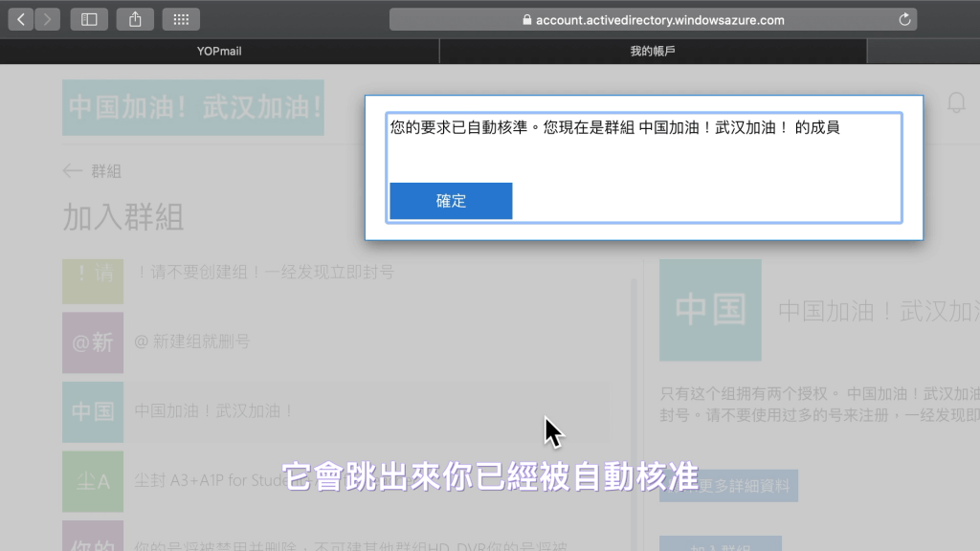Select the address bar URL field
The image size is (980, 551).
[x=653, y=19]
